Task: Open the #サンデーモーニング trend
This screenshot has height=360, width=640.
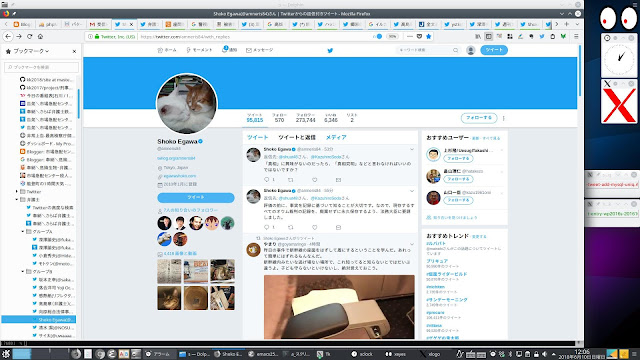Action: tap(447, 300)
